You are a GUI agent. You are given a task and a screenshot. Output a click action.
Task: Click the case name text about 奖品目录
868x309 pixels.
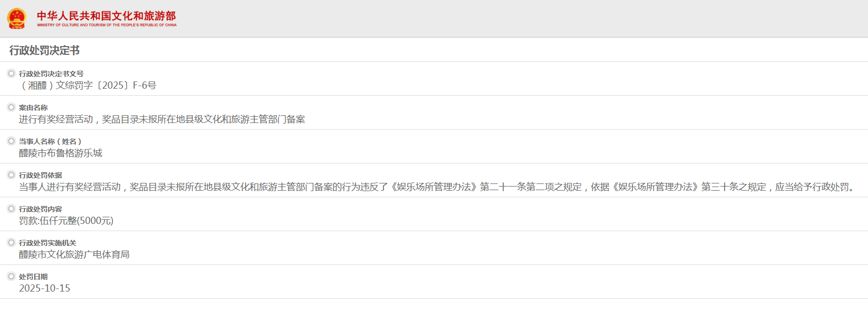click(x=162, y=119)
